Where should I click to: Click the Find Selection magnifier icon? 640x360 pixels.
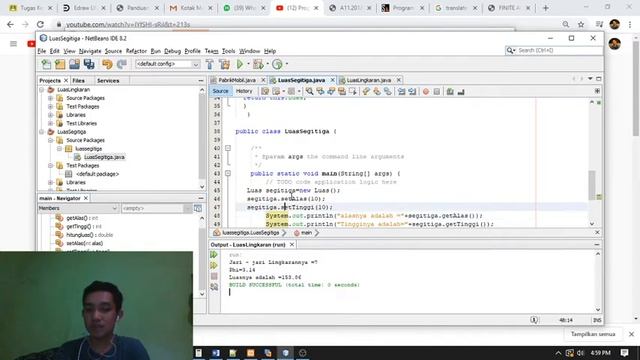click(x=309, y=91)
